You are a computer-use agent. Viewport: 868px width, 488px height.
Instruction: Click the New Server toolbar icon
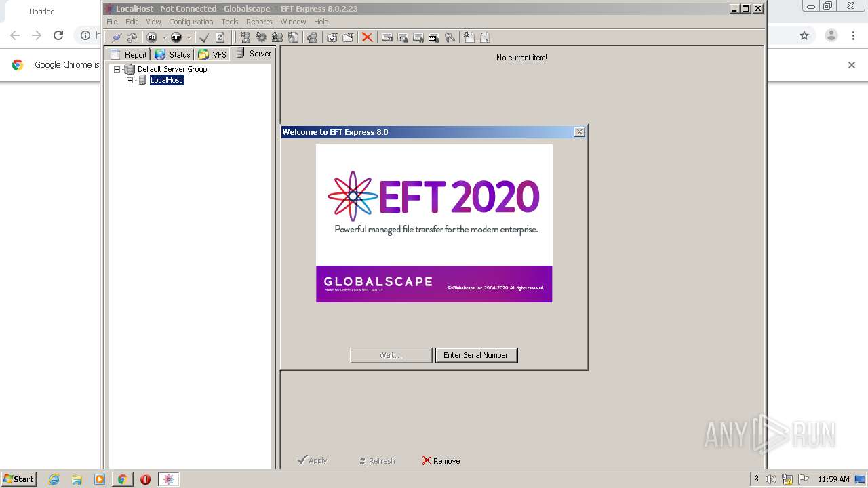(x=245, y=37)
